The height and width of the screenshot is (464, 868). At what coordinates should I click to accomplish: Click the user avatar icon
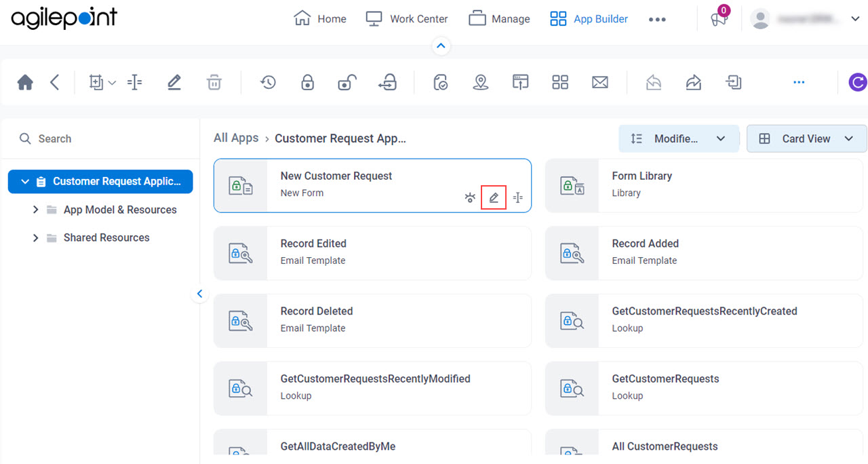[761, 19]
